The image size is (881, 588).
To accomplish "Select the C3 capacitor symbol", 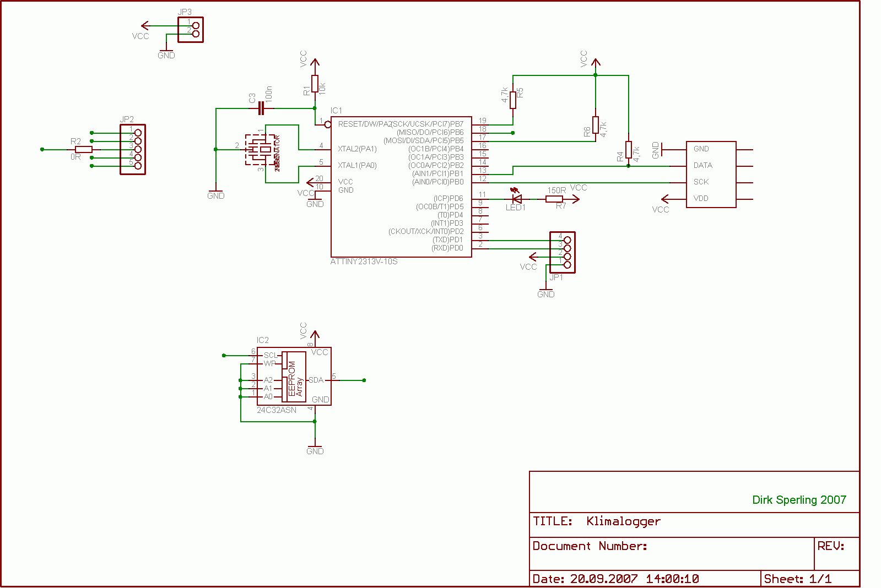I will click(261, 108).
